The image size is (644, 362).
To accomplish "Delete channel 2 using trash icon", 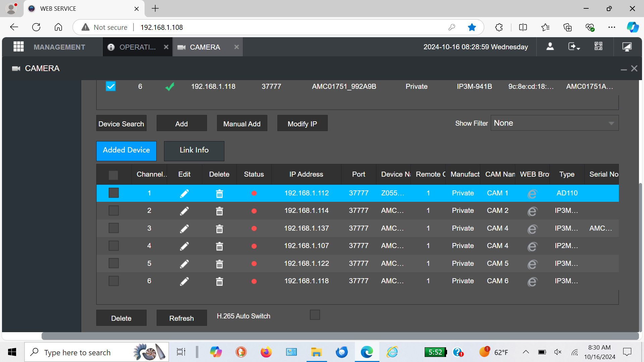I will [x=219, y=211].
